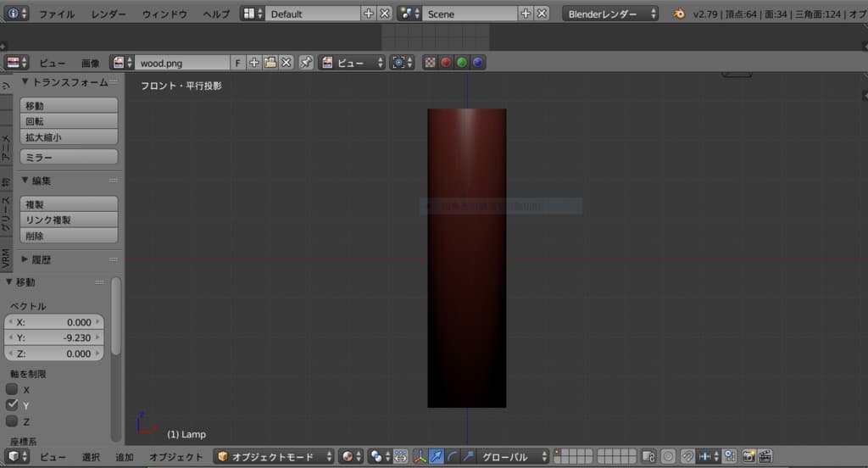Image resolution: width=868 pixels, height=468 pixels.
Task: Enable the Z axis constraint checkbox
Action: (x=12, y=421)
